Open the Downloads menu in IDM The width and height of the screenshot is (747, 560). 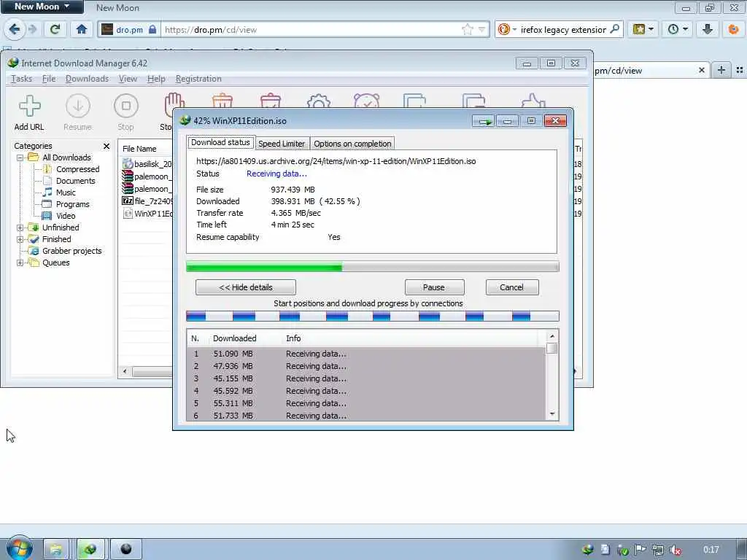[87, 79]
